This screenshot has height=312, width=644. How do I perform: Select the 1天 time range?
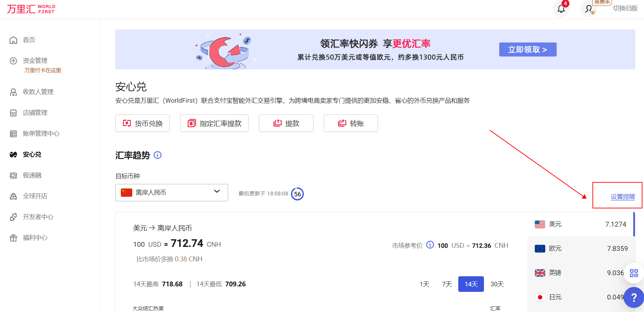424,284
